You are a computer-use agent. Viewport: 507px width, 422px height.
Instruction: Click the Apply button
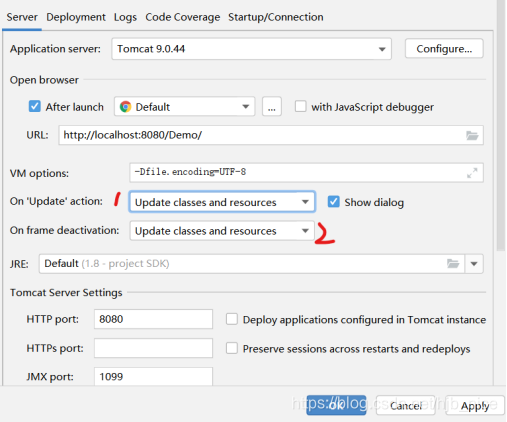(x=475, y=405)
